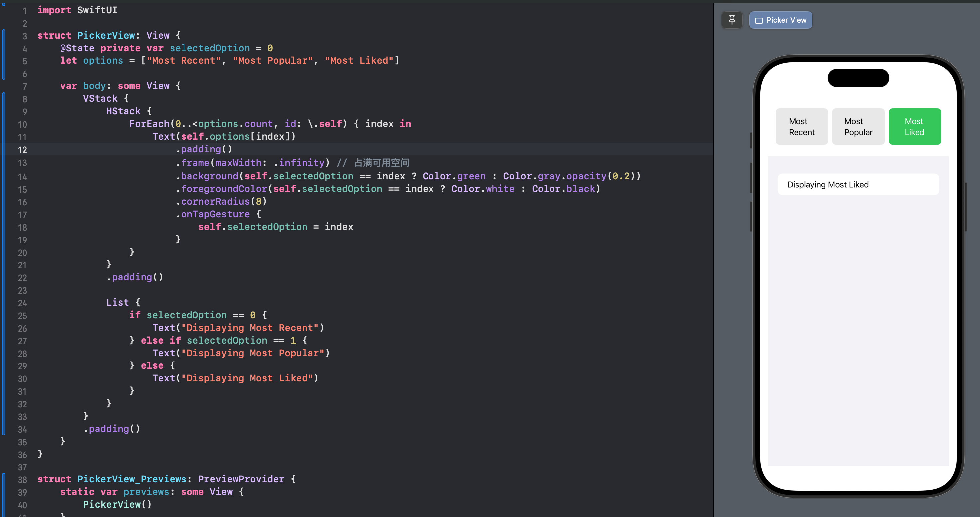The height and width of the screenshot is (517, 980).
Task: Click "Displaying Most Recent" string in code
Action: (x=250, y=327)
